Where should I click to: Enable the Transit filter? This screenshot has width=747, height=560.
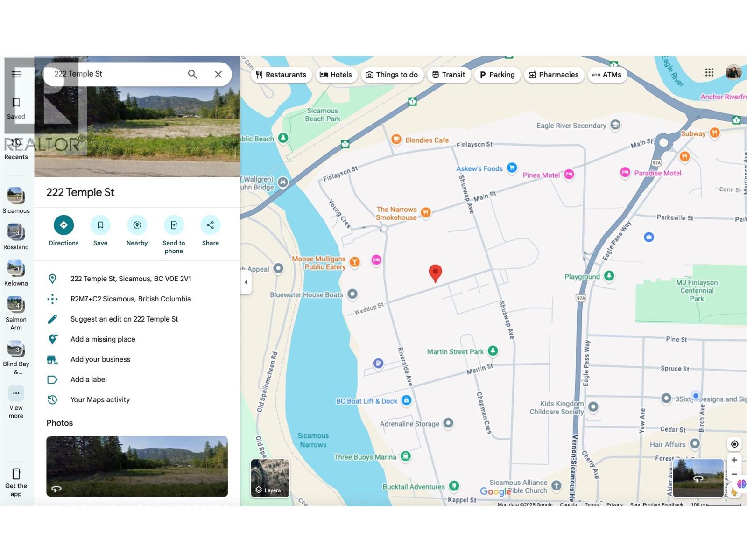pos(448,75)
